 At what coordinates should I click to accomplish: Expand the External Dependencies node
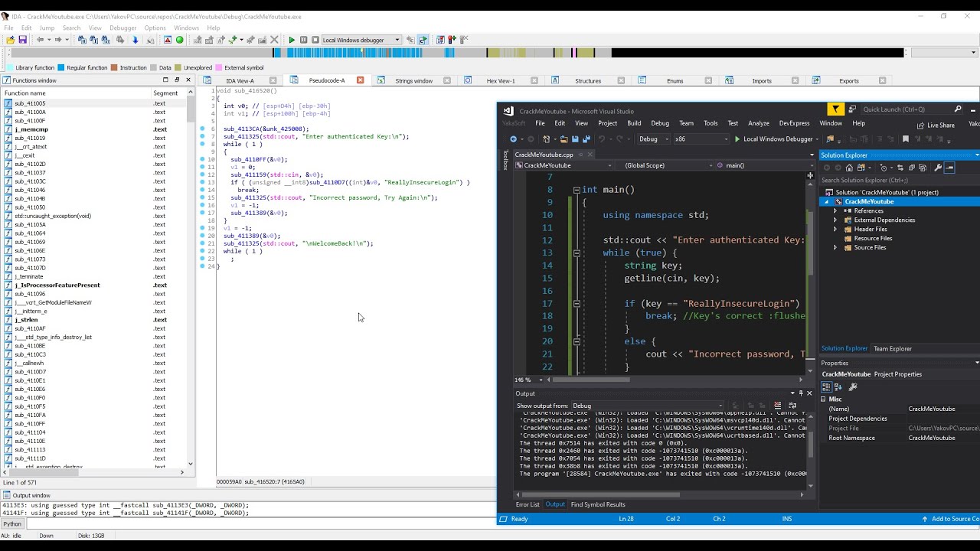tap(835, 220)
